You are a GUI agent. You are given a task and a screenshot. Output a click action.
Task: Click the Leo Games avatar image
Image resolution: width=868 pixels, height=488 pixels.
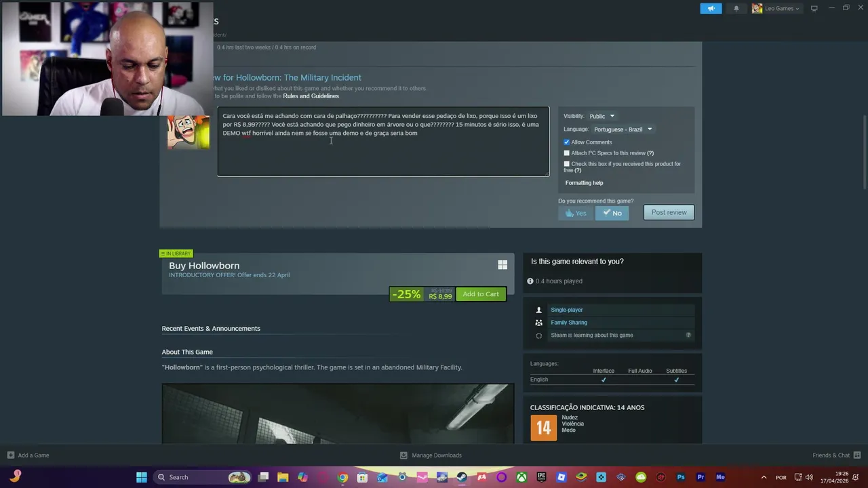coord(757,8)
